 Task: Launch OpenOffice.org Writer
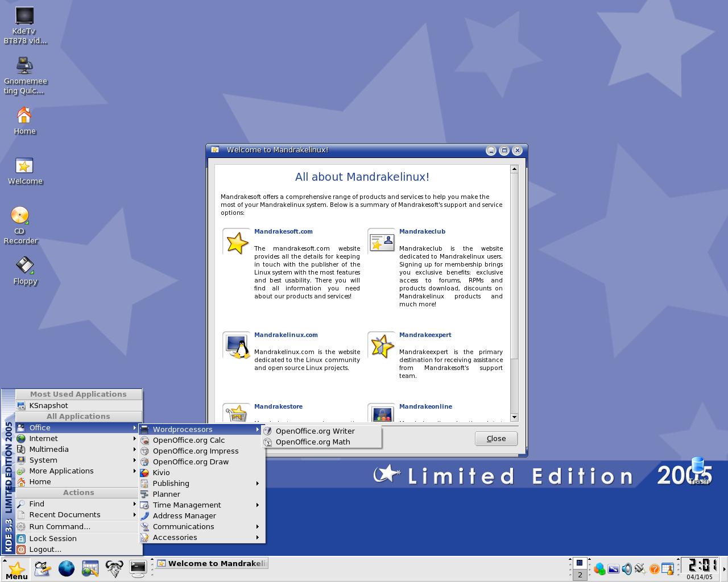click(x=321, y=431)
